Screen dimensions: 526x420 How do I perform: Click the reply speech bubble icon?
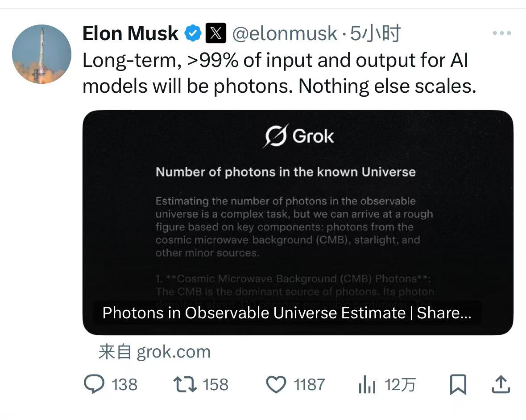pos(94,384)
